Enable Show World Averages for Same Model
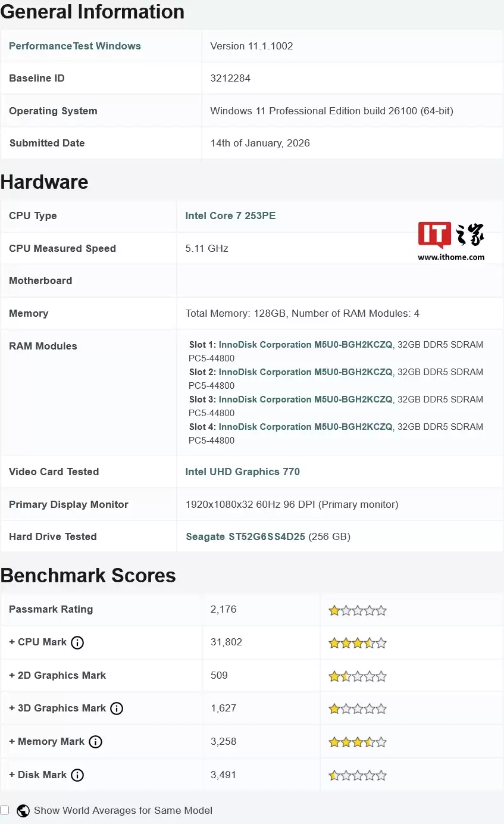The width and height of the screenshot is (504, 824). [5, 810]
